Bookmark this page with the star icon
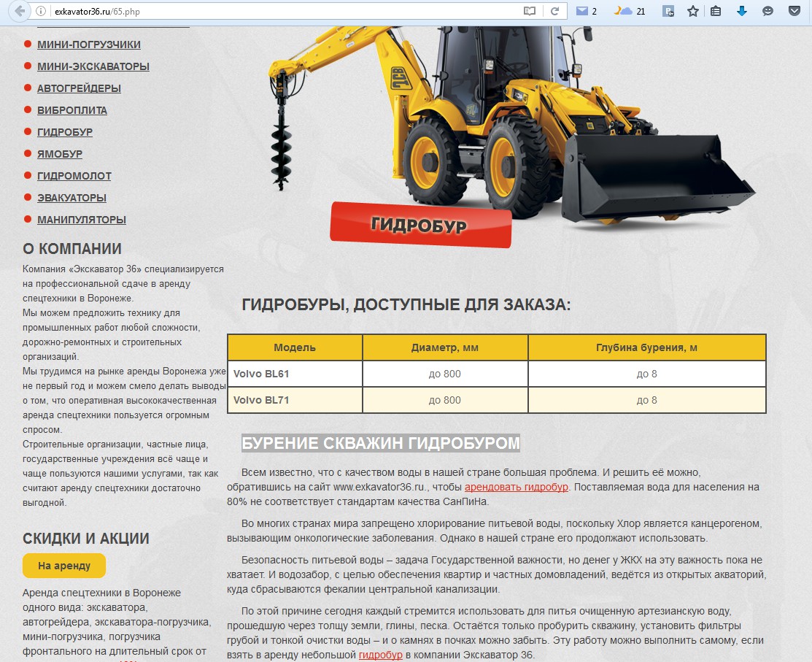 (x=693, y=11)
